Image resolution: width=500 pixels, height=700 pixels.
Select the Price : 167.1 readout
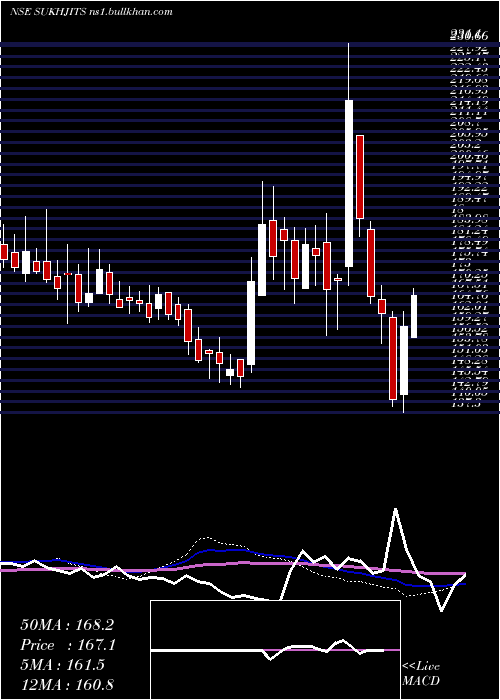[68, 645]
